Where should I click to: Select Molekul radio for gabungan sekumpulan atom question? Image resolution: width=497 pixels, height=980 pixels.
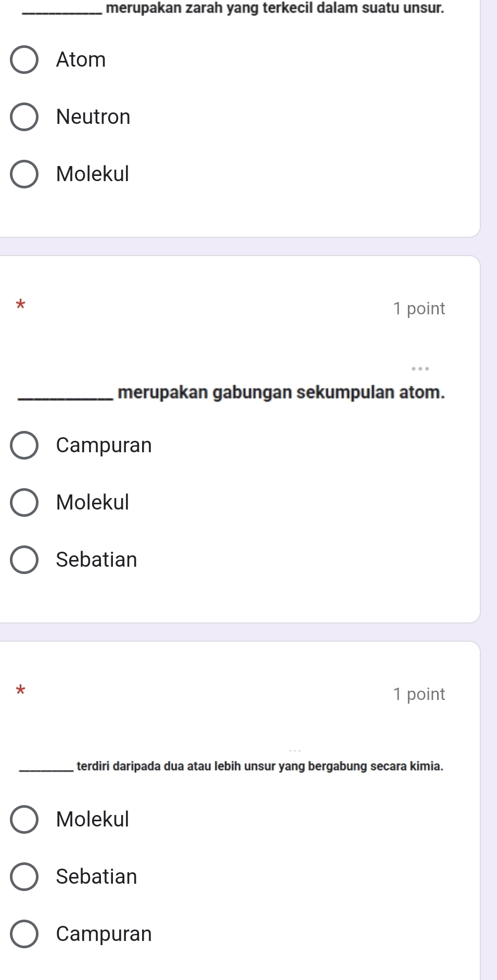[24, 503]
